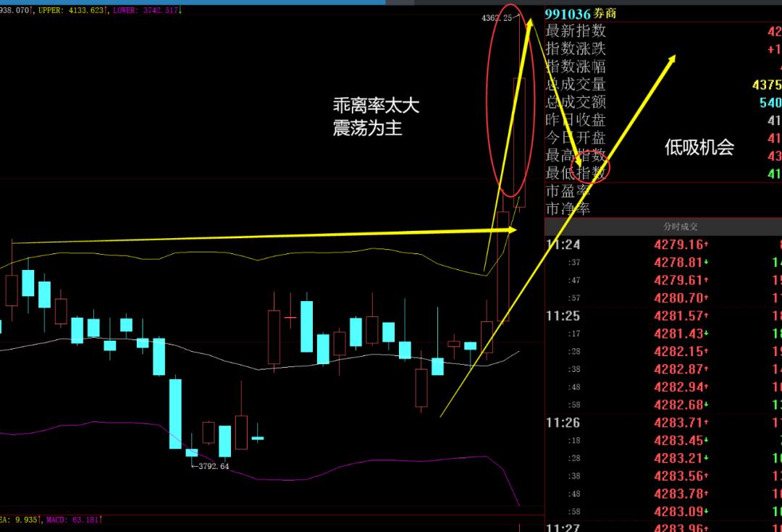Click the trade price 4283.45
The height and width of the screenshot is (532, 782).
[x=678, y=441]
